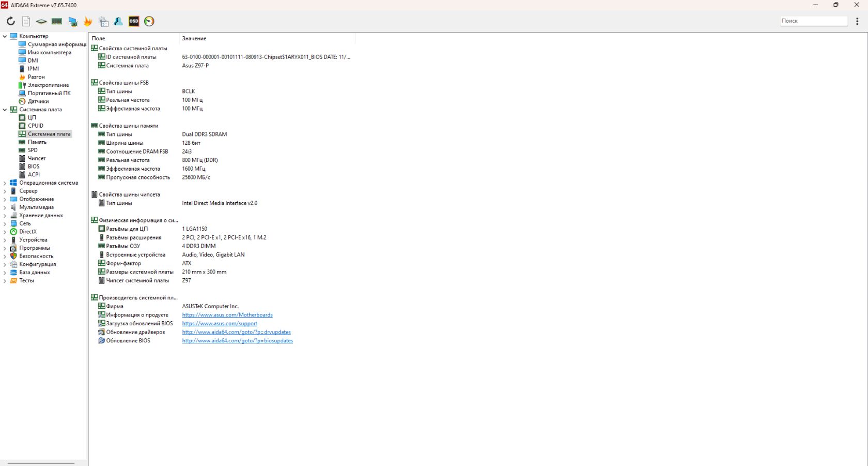Click the Значение column header

coord(267,39)
